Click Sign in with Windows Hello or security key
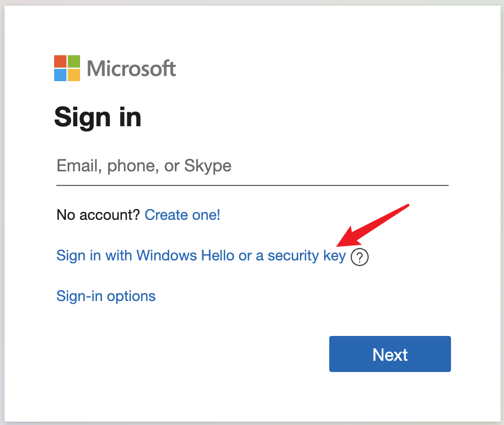Viewport: 504px width, 425px height. (200, 255)
